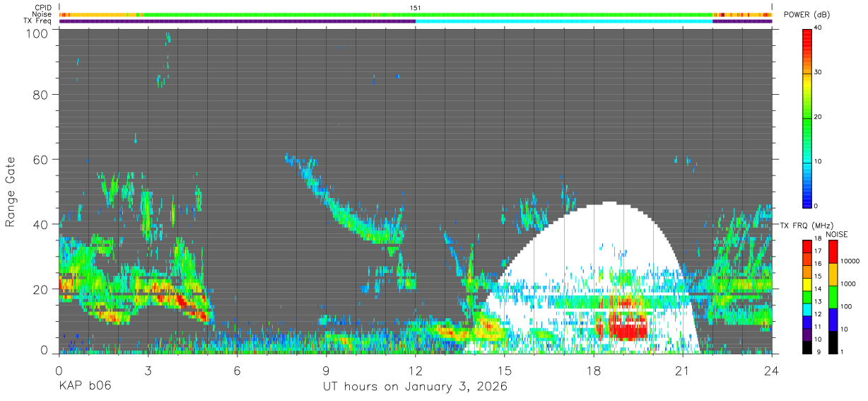Select the purple 10 MHz swatch in TX FRQ legend
The width and height of the screenshot is (868, 401).
point(807,335)
